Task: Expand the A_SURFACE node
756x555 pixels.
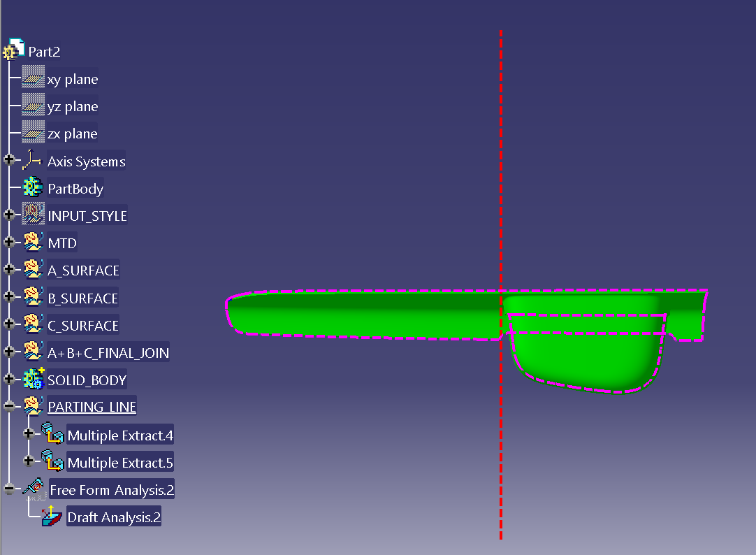Action: (9, 269)
